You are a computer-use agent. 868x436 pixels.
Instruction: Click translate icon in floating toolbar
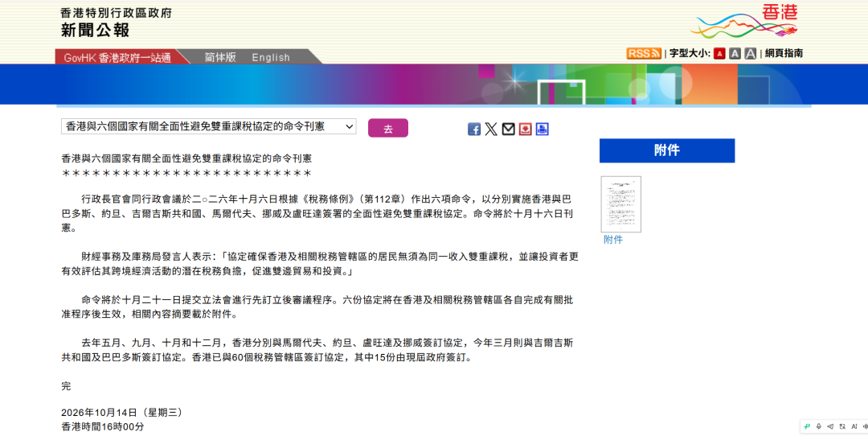[x=842, y=426]
